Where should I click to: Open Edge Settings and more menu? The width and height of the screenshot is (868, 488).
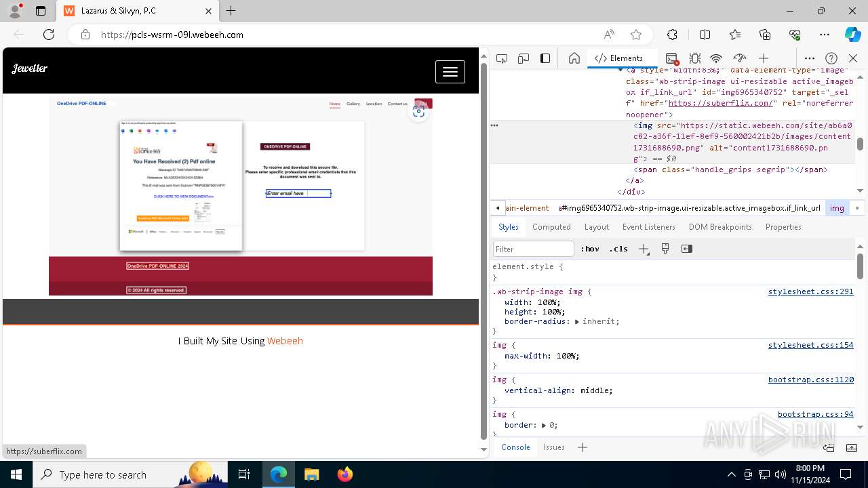click(x=825, y=35)
